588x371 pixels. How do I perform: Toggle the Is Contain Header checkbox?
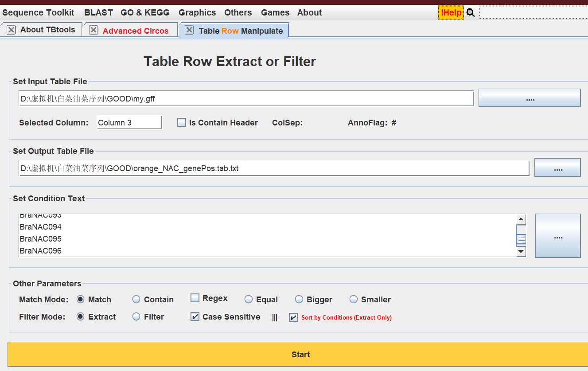(182, 122)
